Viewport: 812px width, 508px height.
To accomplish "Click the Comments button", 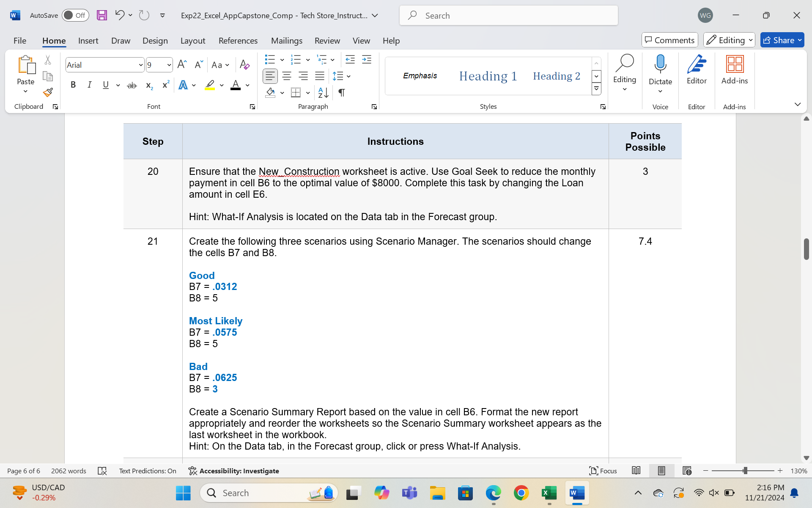I will (x=669, y=40).
